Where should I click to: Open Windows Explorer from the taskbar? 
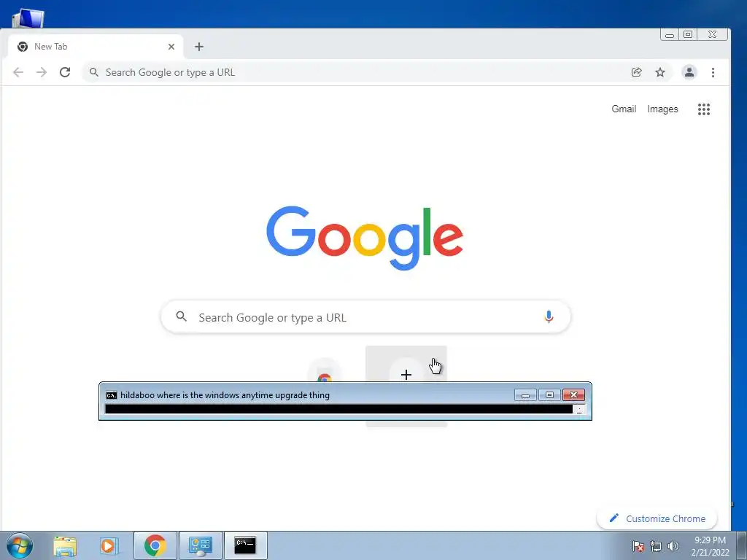[65, 545]
